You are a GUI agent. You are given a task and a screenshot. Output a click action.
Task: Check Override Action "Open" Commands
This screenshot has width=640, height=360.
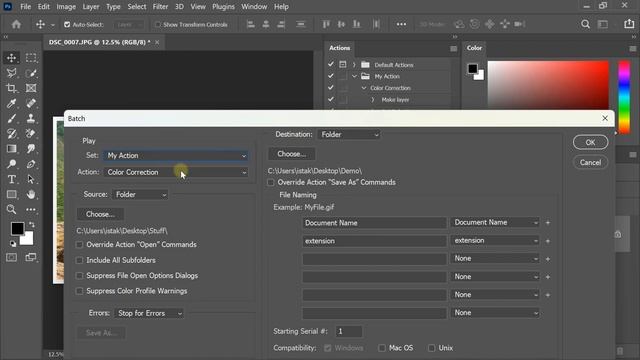tap(80, 245)
